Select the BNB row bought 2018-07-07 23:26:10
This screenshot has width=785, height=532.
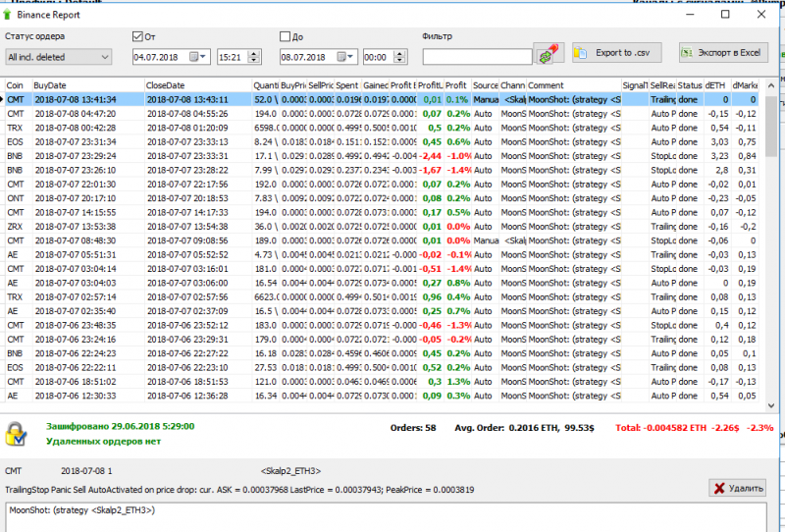pyautogui.click(x=382, y=170)
